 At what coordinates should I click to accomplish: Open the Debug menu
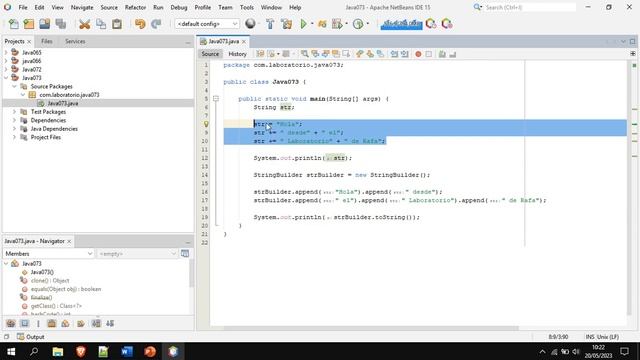[179, 7]
